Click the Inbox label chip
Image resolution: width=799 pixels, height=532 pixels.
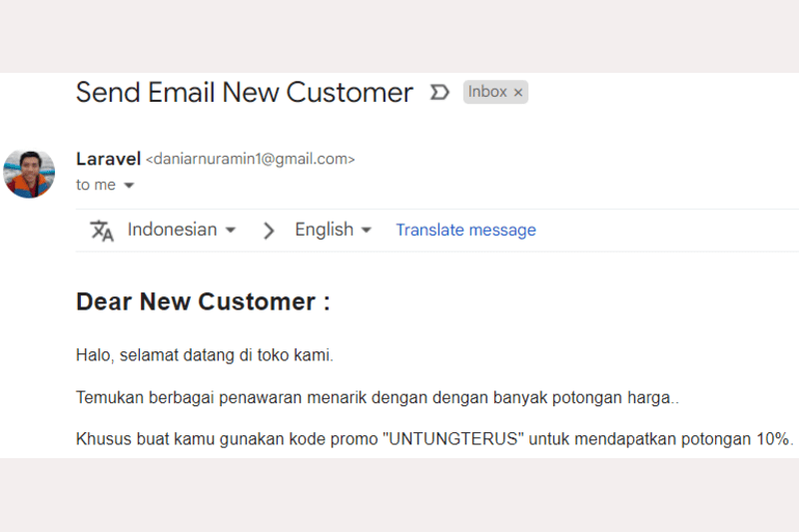point(487,92)
